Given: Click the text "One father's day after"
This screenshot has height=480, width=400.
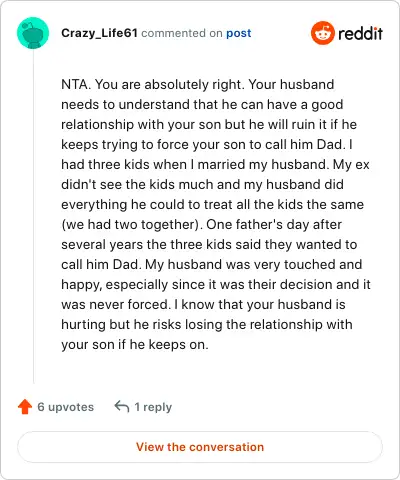Looking at the screenshot, I should (x=274, y=224).
